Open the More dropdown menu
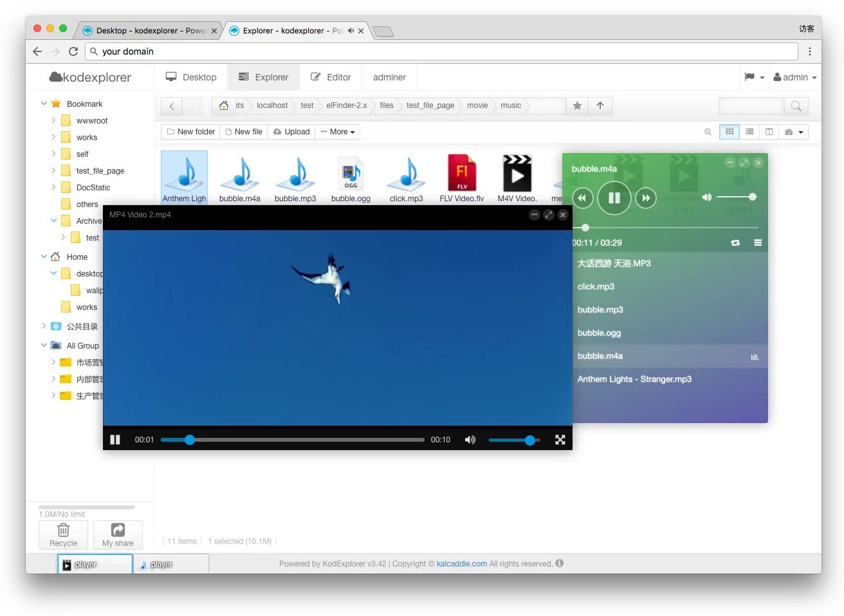 coord(338,132)
